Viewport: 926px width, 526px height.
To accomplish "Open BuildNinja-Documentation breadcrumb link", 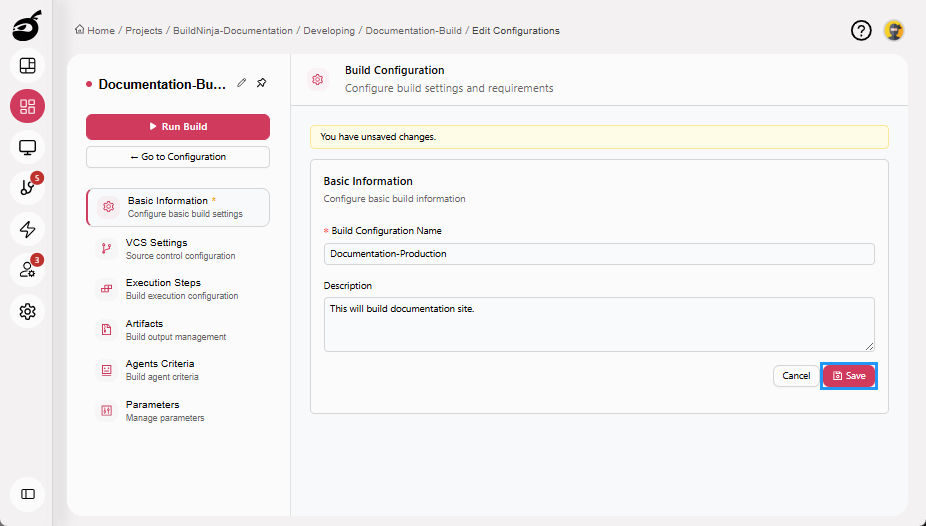I will coord(233,31).
